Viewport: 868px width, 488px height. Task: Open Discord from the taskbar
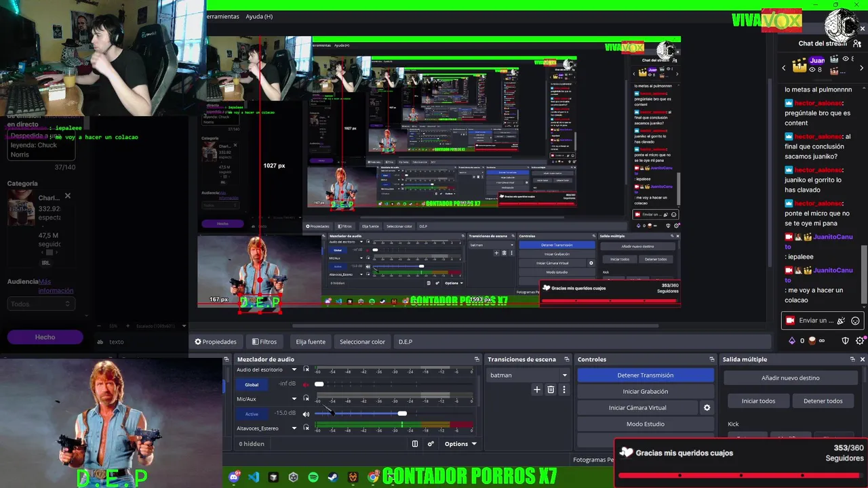[234, 477]
